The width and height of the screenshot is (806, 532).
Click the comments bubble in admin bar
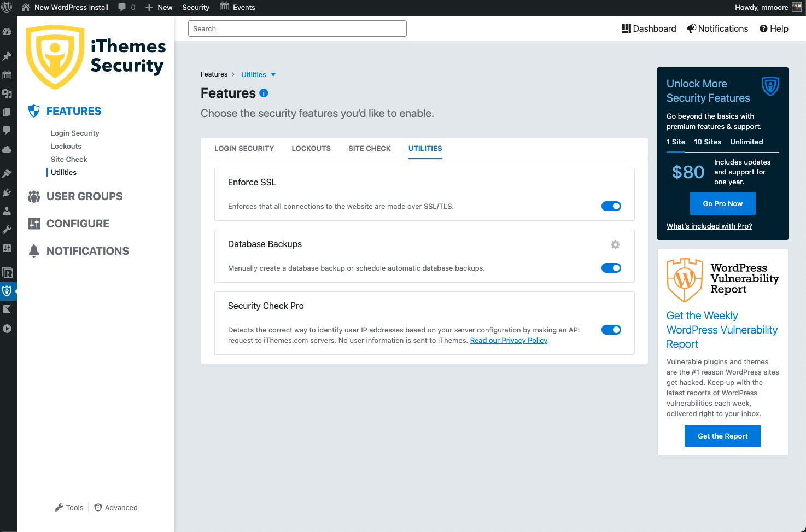click(x=127, y=7)
